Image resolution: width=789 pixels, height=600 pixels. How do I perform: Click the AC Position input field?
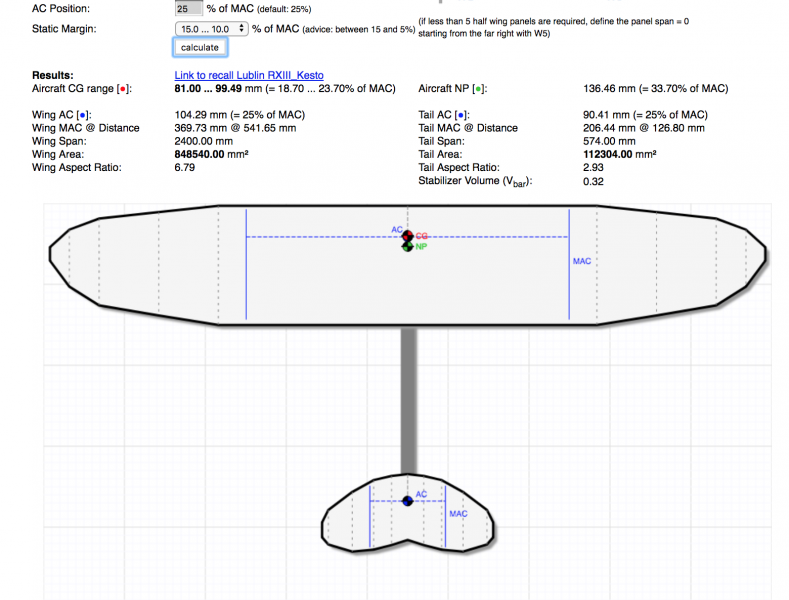click(x=188, y=8)
